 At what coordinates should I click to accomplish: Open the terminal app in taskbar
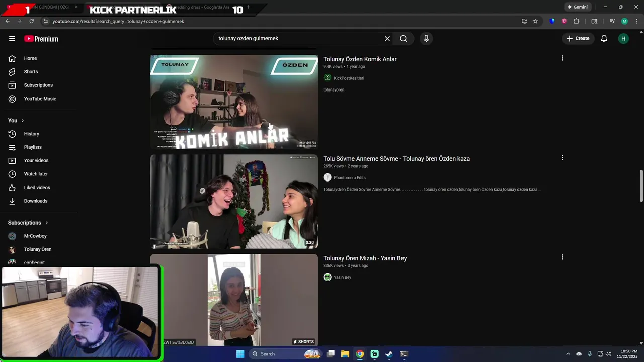pyautogui.click(x=404, y=354)
